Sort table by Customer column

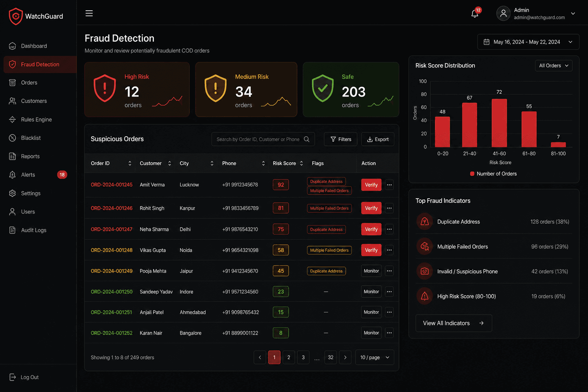[170, 163]
